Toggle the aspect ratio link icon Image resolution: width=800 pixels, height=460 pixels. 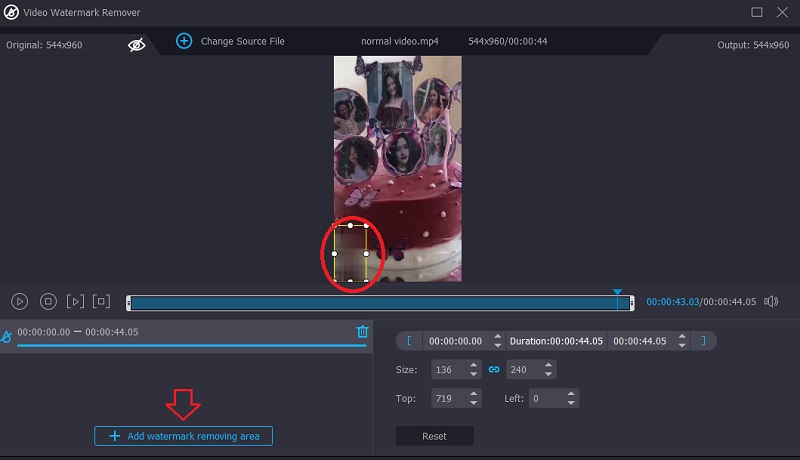click(x=494, y=370)
